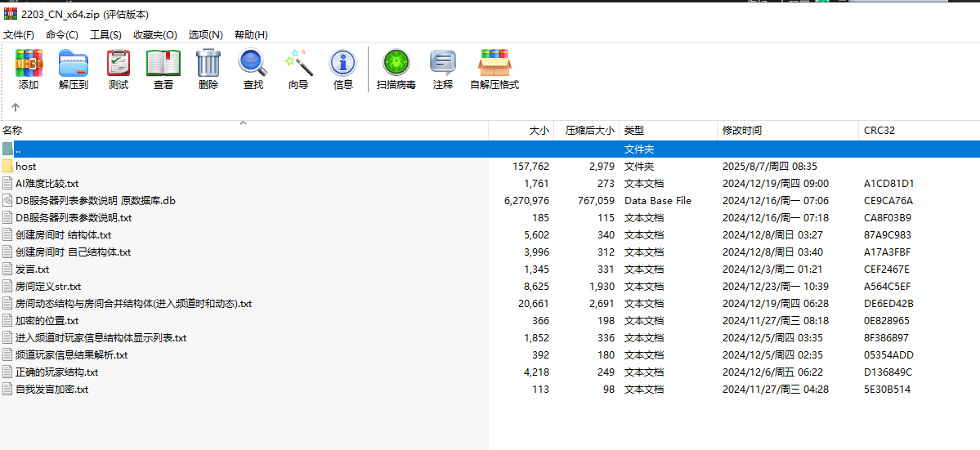Click Data Base File type cell
980x450 pixels.
click(657, 201)
